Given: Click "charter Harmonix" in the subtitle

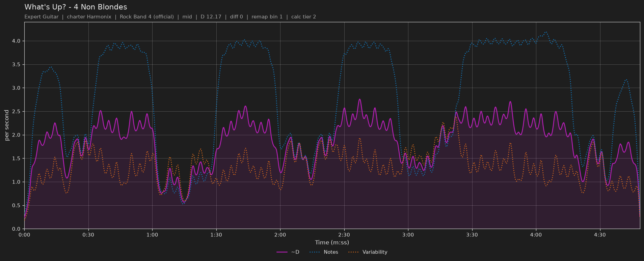Looking at the screenshot, I should click(x=89, y=17).
